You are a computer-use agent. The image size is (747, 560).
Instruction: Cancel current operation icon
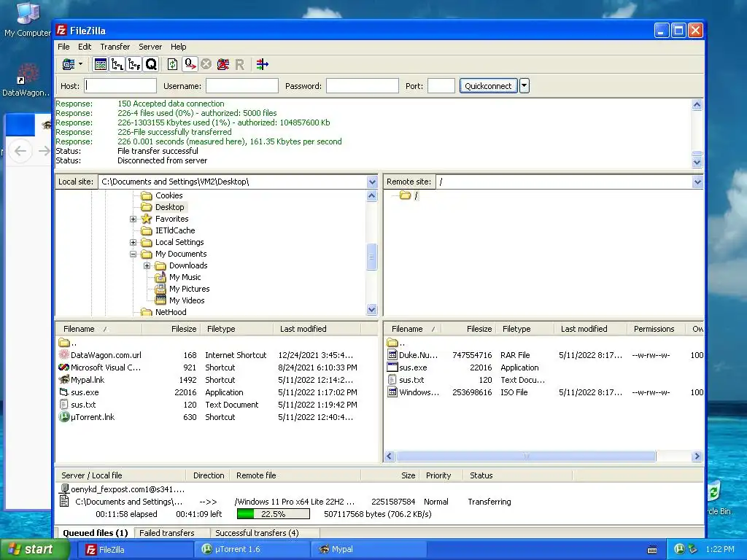[206, 64]
